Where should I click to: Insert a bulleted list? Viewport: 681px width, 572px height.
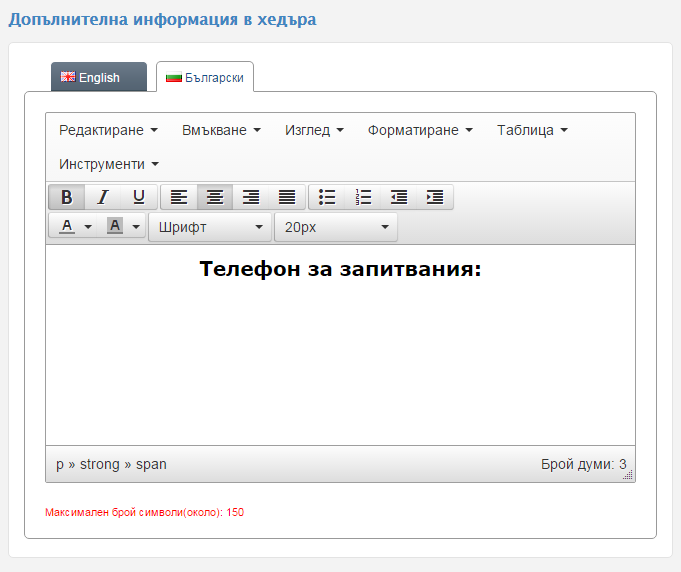[x=327, y=197]
